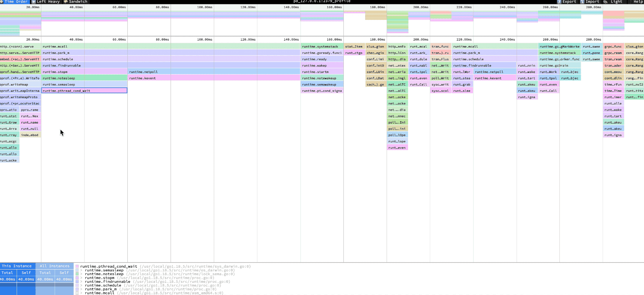Click the stat…Item frame near 180ms

point(354,46)
